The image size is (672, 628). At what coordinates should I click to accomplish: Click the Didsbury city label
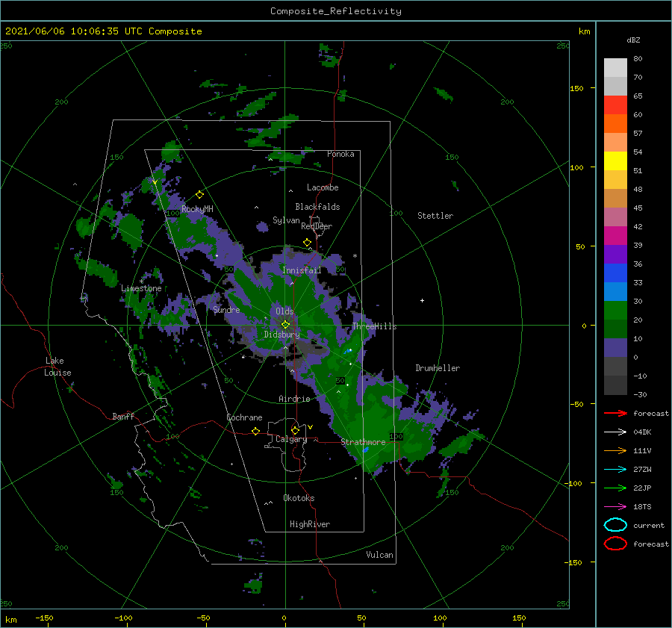(281, 335)
